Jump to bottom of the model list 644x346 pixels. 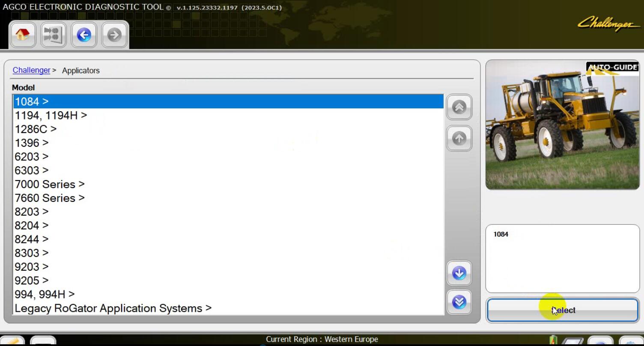(x=459, y=302)
